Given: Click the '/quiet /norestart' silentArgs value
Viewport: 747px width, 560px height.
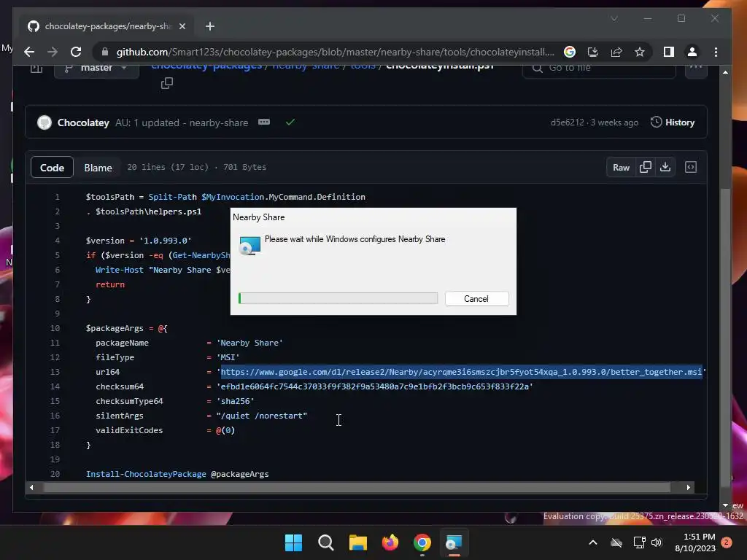Looking at the screenshot, I should pyautogui.click(x=262, y=416).
